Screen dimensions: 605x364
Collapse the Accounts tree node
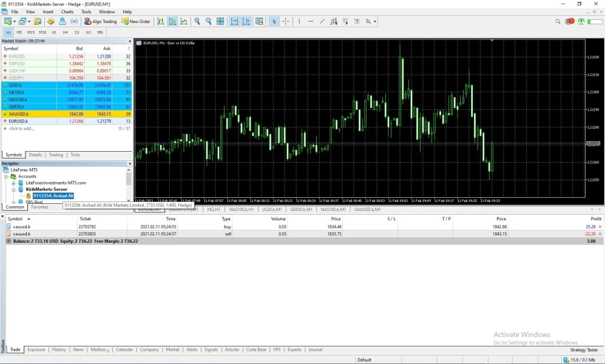[6, 177]
